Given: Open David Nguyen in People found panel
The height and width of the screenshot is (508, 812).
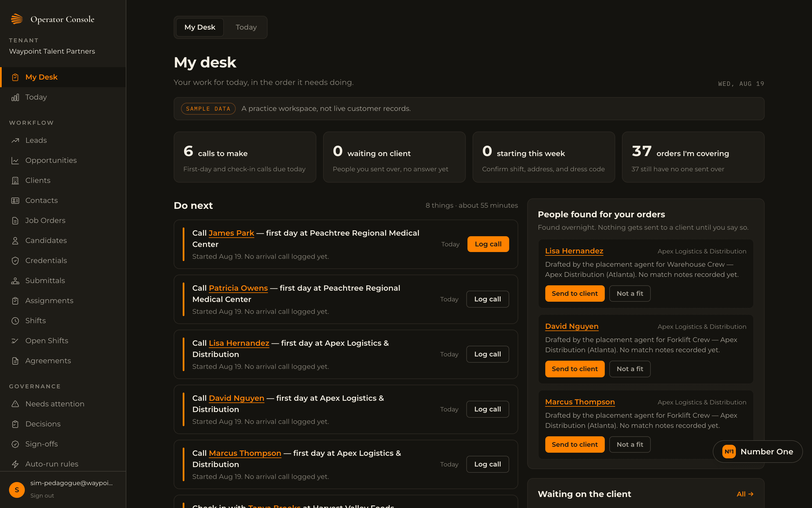Looking at the screenshot, I should (x=572, y=326).
